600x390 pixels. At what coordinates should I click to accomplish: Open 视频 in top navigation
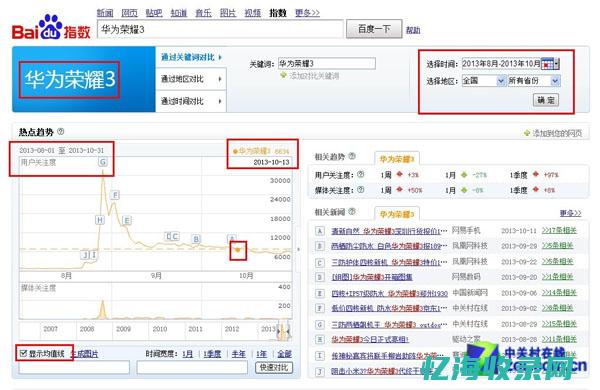click(253, 13)
